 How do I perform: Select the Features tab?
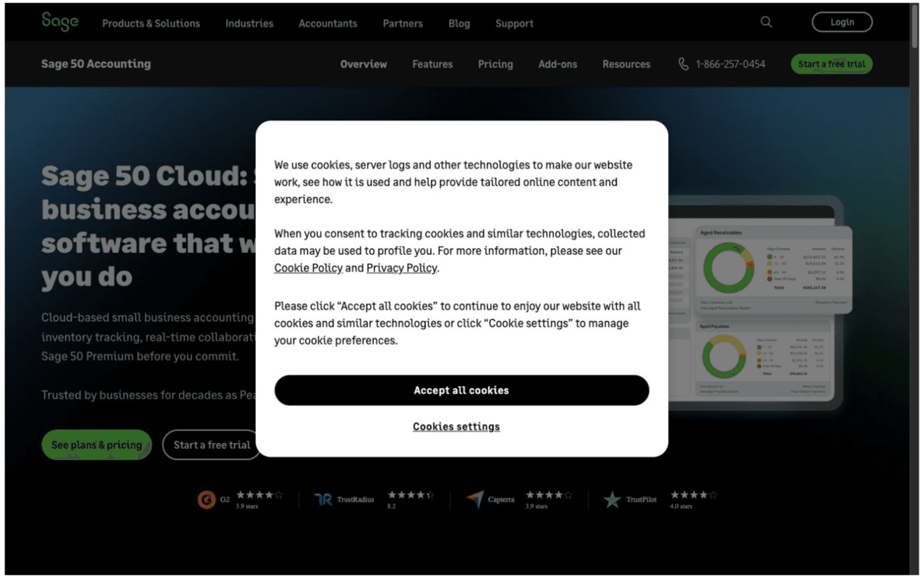[x=432, y=64]
